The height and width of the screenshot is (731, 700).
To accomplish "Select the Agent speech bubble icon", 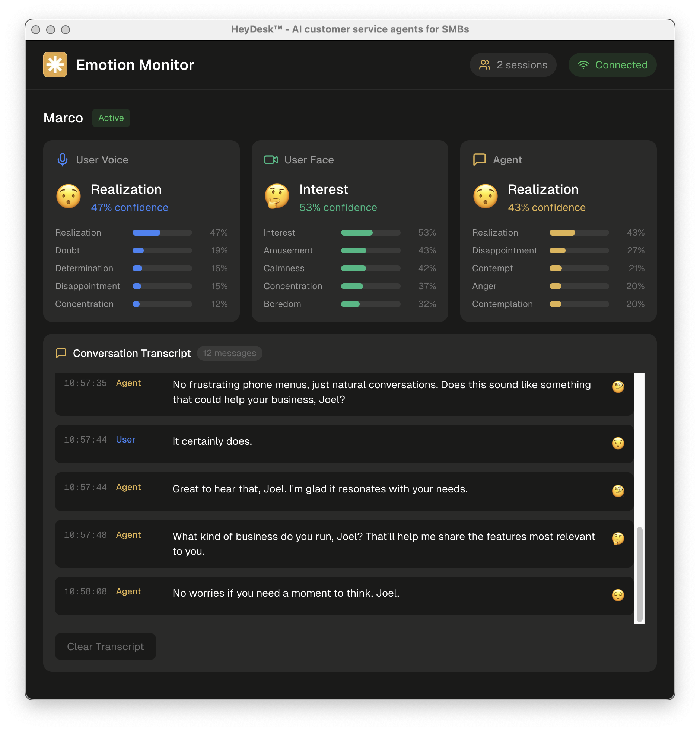I will 479,160.
